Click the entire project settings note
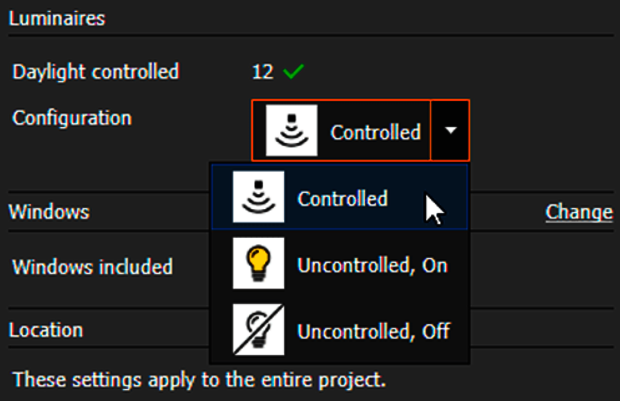The width and height of the screenshot is (620, 401). [x=199, y=380]
